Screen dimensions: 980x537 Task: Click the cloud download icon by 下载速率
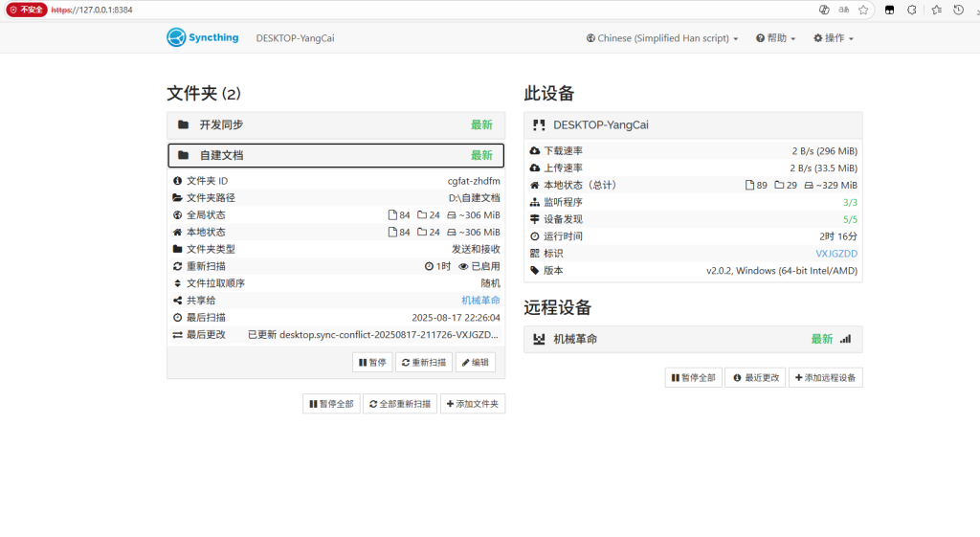tap(534, 150)
